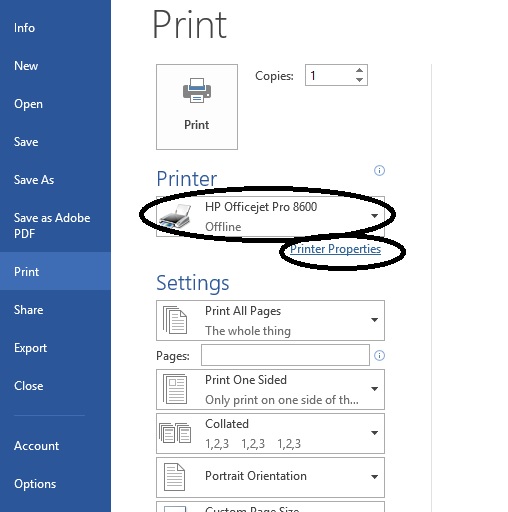
Task: Open Printer Properties link
Action: tap(335, 249)
